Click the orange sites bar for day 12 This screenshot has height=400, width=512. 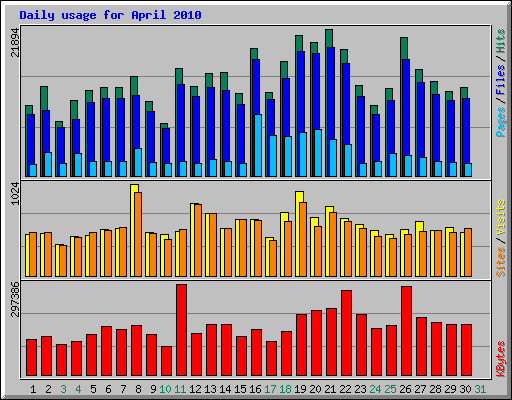(x=198, y=240)
